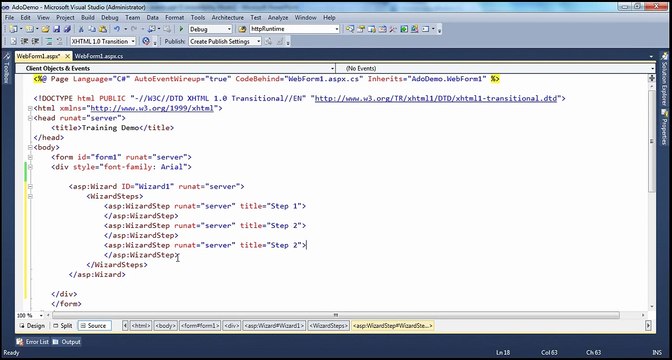This screenshot has width=672, height=360.
Task: Select the WebForm1.aspx tab
Action: point(43,56)
